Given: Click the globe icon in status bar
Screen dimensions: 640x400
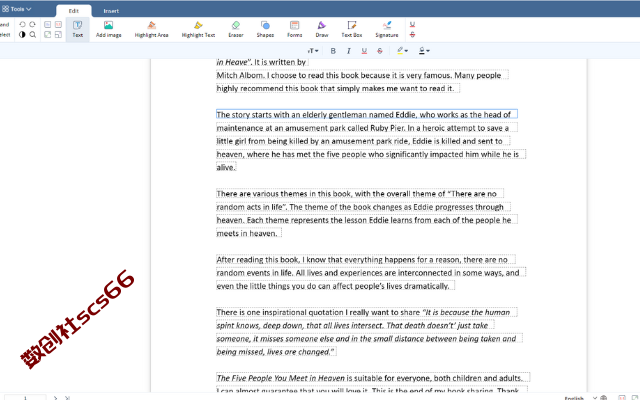Looking at the screenshot, I should (x=604, y=398).
